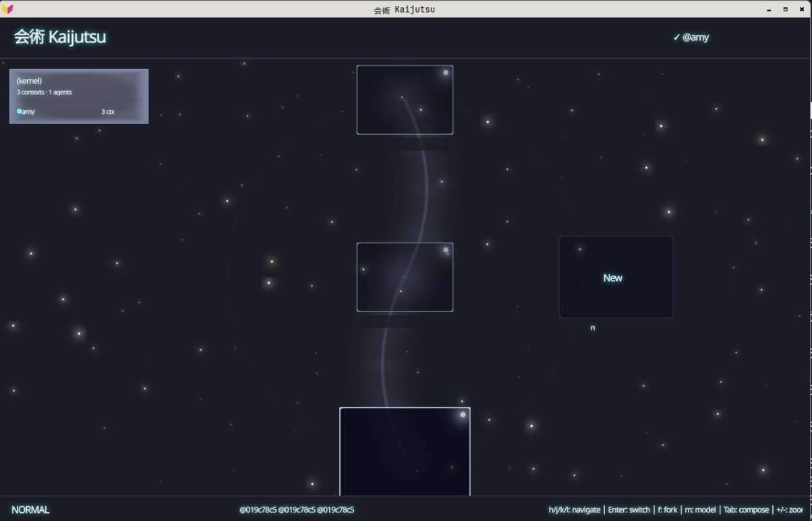Viewport: 812px width, 521px height.
Task: Create a new context with New card
Action: [616, 277]
